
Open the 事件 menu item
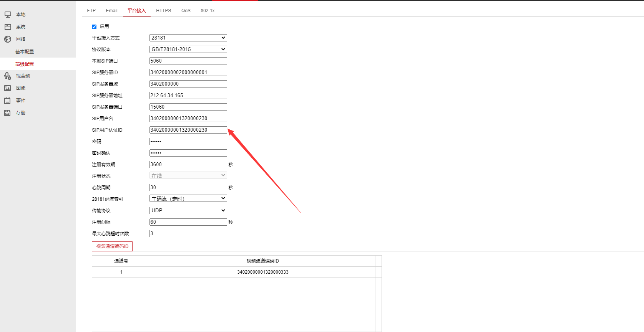[21, 101]
